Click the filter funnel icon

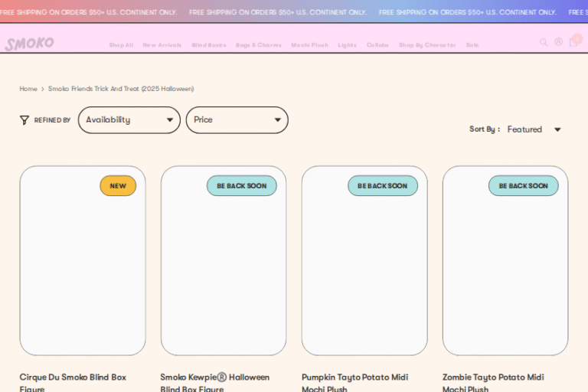coord(24,120)
